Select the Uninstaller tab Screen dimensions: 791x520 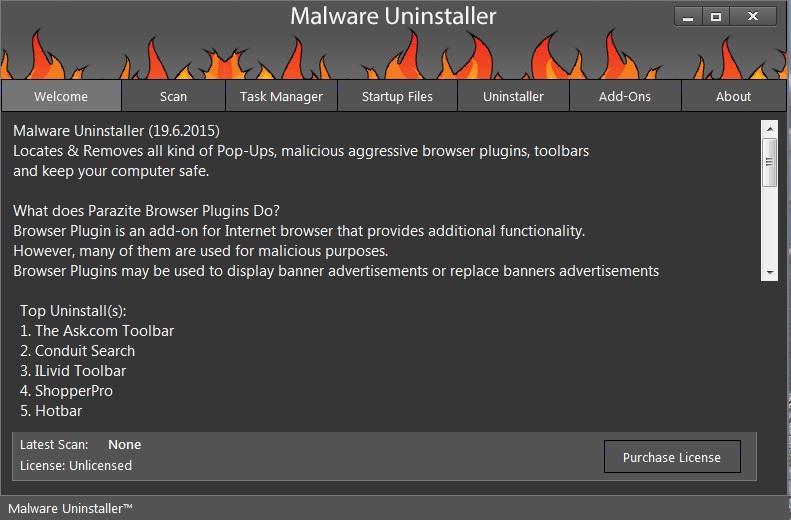513,96
